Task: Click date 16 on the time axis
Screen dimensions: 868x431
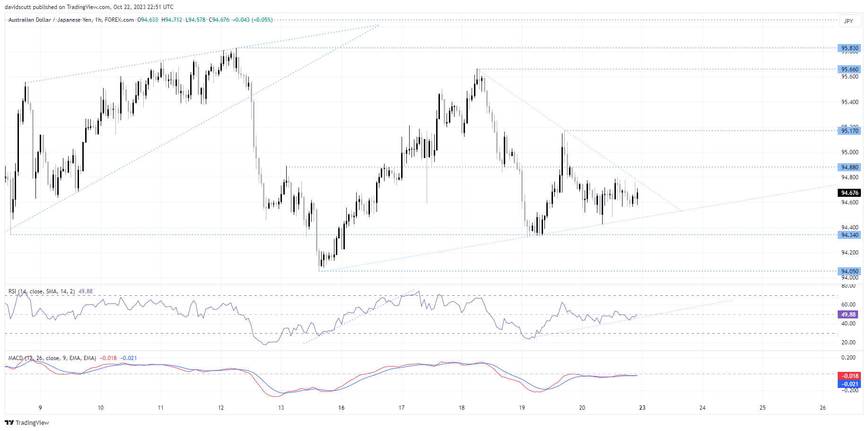Action: [x=342, y=408]
